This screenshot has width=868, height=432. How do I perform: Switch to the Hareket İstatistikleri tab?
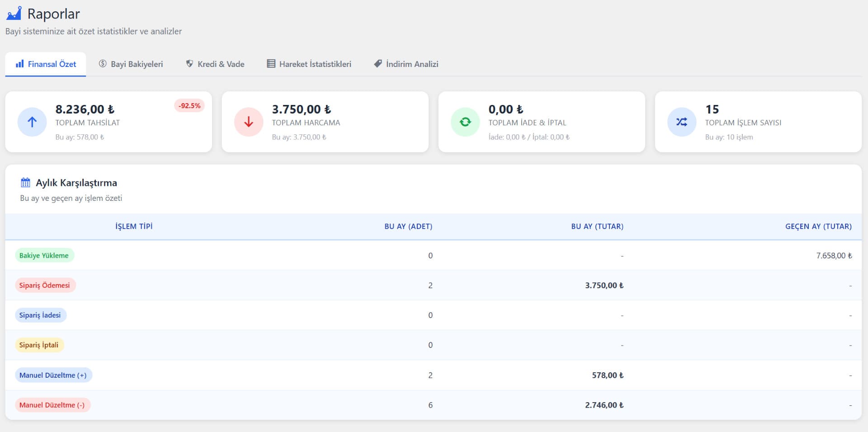tap(309, 64)
